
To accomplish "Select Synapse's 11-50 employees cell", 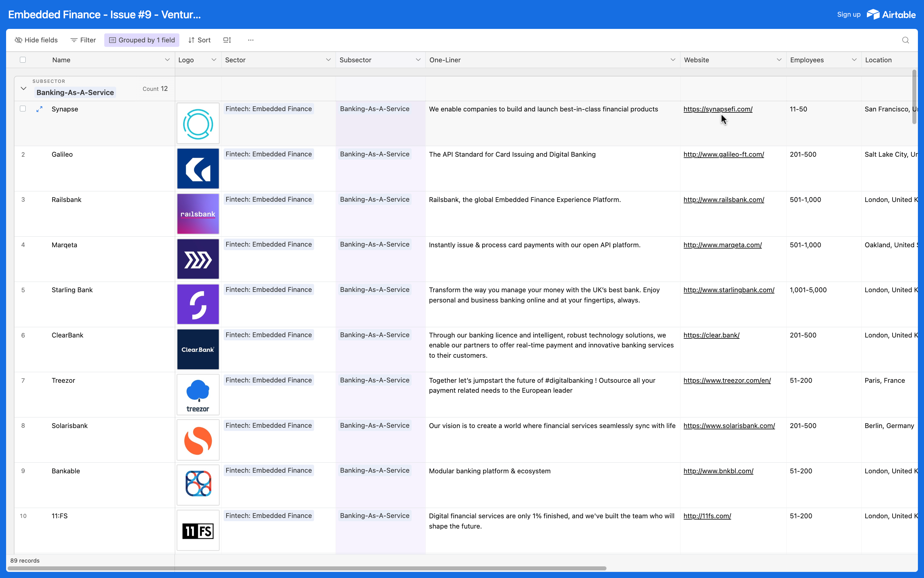I will (824, 124).
